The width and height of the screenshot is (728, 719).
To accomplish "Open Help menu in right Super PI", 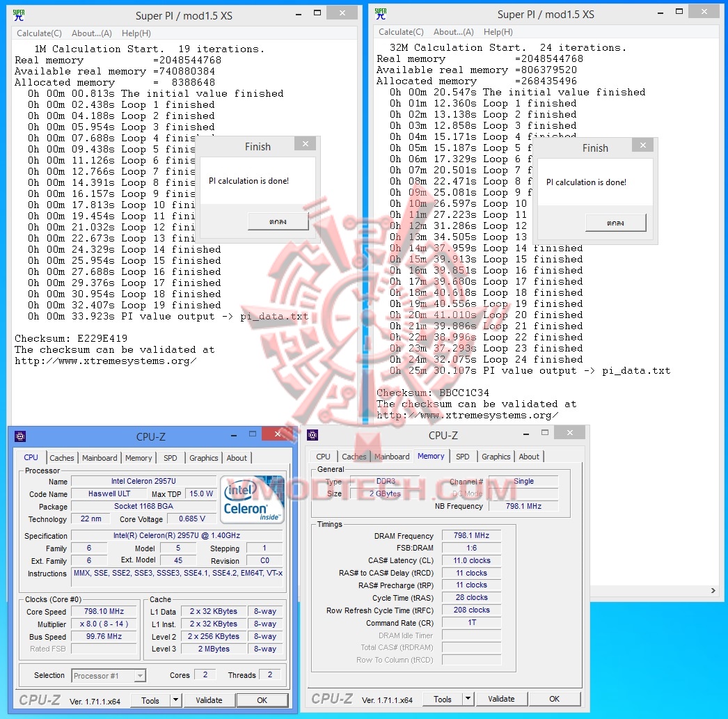I will point(498,31).
